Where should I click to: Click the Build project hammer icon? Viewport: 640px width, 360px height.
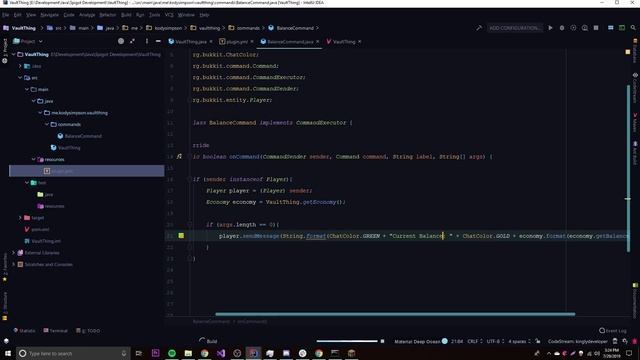(x=479, y=28)
